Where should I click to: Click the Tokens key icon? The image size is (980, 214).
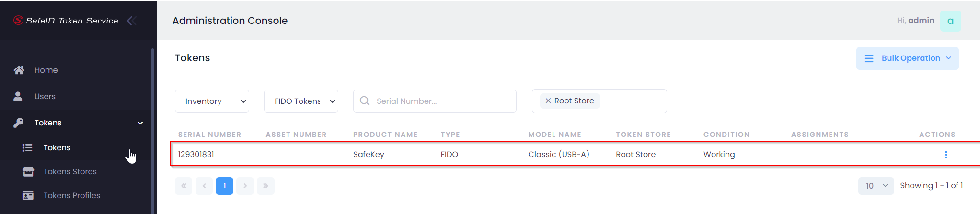point(18,123)
